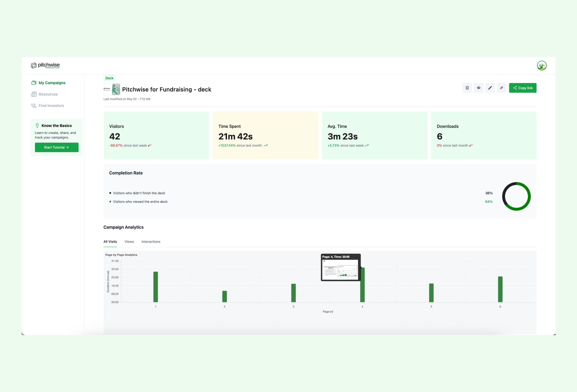
Task: Click the completion rate donut chart
Action: pos(516,196)
